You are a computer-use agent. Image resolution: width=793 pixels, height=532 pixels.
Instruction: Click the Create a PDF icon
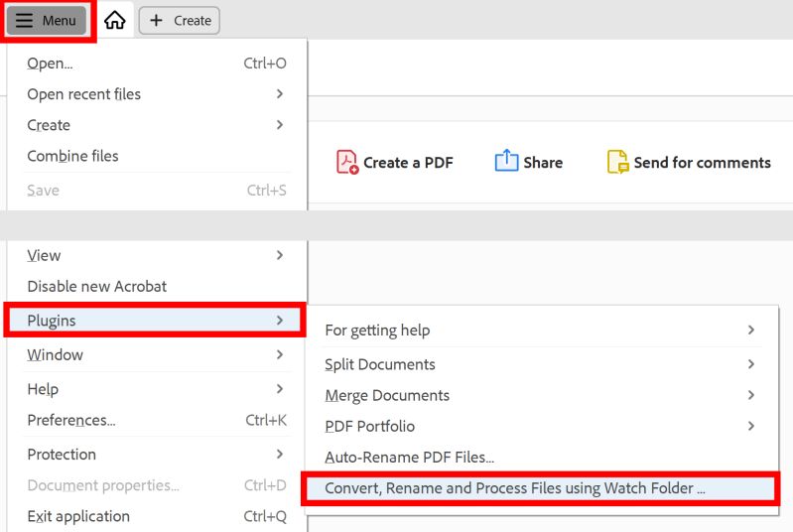tap(347, 162)
